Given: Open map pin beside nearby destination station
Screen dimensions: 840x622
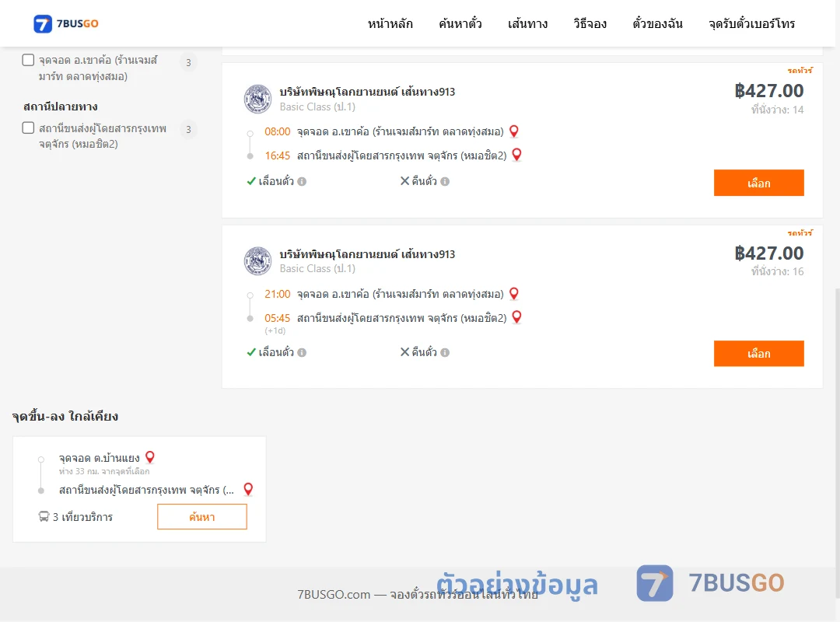Looking at the screenshot, I should [x=248, y=489].
